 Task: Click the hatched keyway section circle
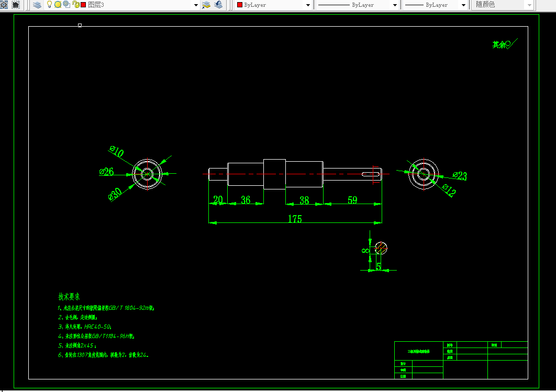coord(381,248)
